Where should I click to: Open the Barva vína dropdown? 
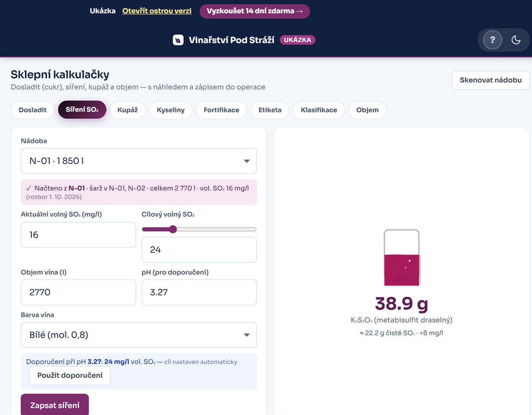[139, 335]
